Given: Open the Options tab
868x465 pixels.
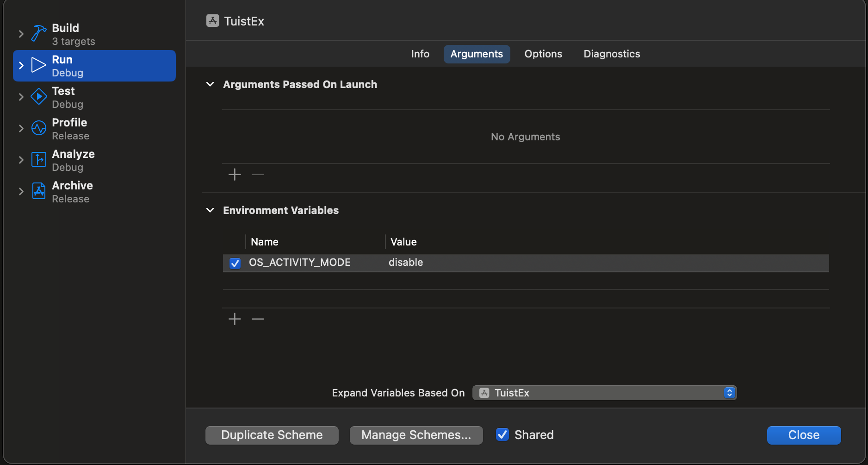Looking at the screenshot, I should pyautogui.click(x=543, y=54).
